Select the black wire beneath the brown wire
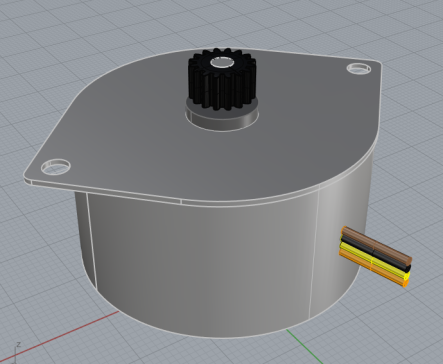Viewport: 443px width, 364px height. [375, 254]
